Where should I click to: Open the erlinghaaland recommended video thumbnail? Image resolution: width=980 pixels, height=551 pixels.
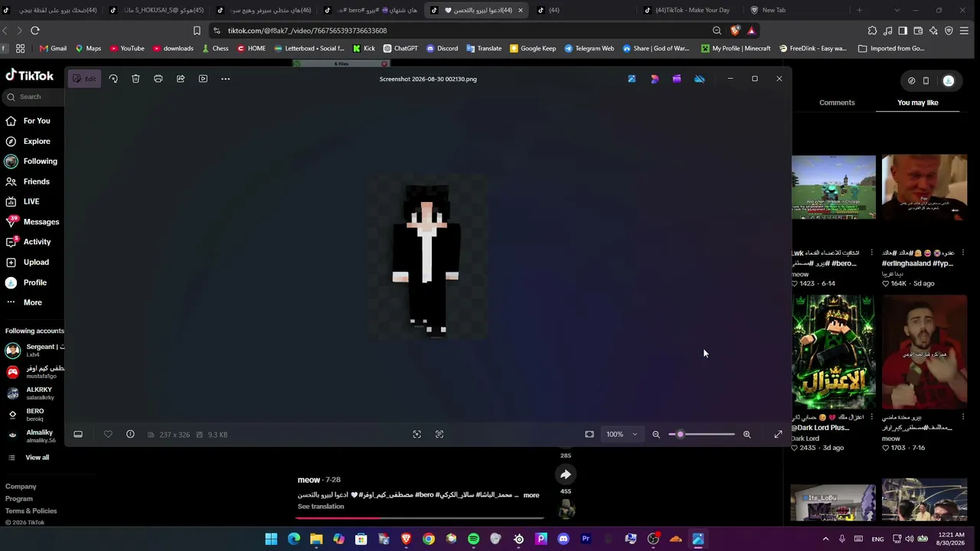924,187
